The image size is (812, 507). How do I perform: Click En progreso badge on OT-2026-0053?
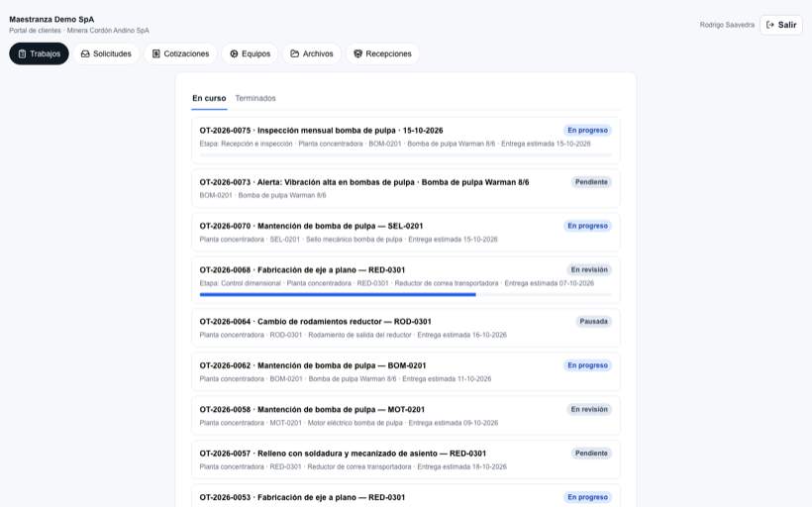click(587, 498)
